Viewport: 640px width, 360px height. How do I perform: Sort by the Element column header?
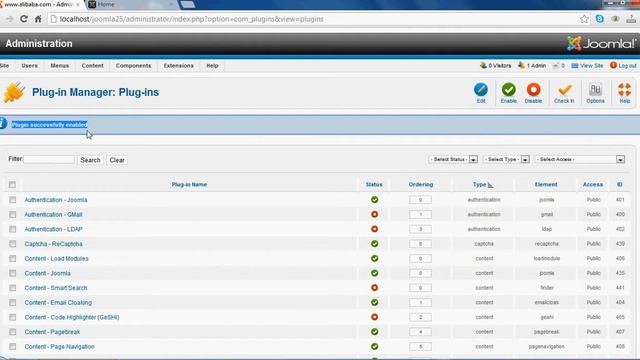(x=546, y=184)
